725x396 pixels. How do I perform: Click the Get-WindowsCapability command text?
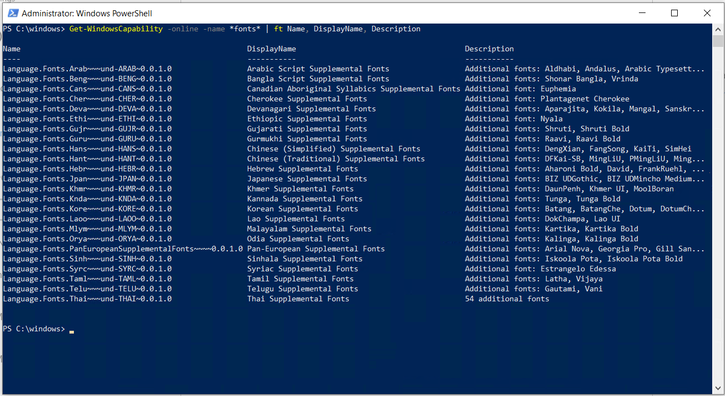click(x=116, y=29)
